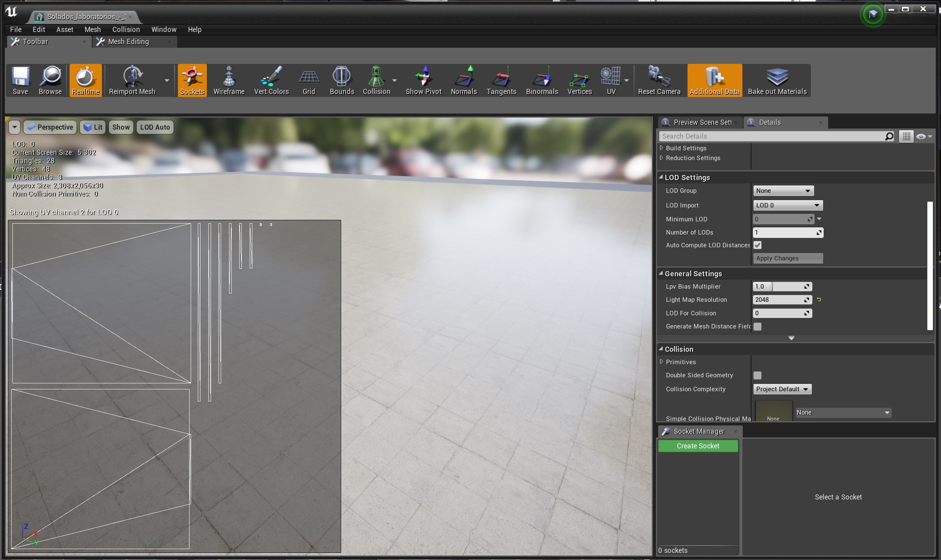Image resolution: width=941 pixels, height=560 pixels.
Task: Open the Mesh menu
Action: tap(93, 29)
